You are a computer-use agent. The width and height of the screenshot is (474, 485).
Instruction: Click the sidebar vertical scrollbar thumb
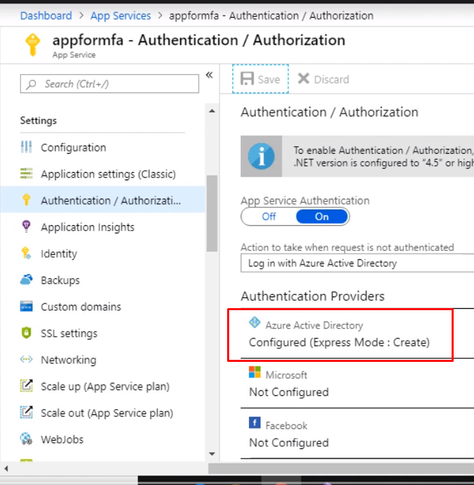coord(212,213)
